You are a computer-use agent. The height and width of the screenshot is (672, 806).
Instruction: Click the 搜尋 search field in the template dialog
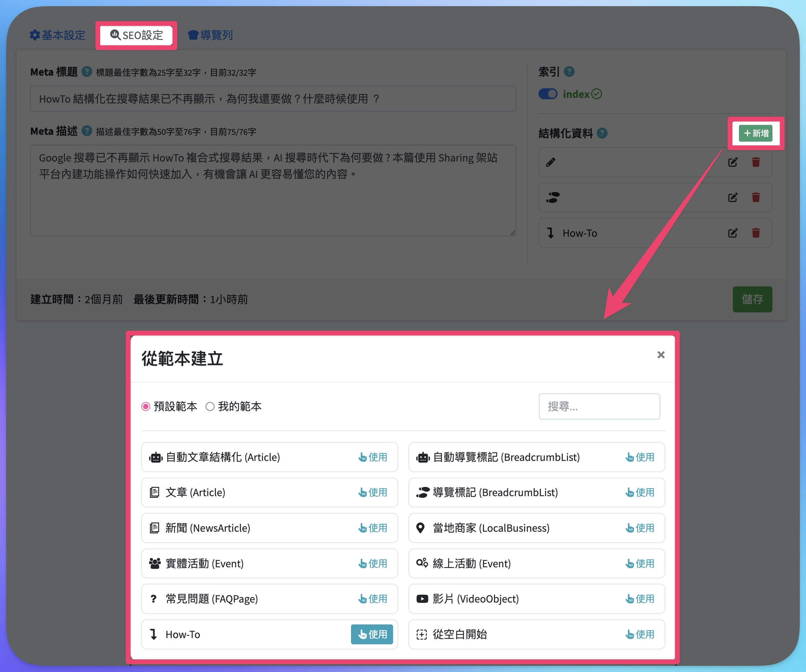[599, 407]
